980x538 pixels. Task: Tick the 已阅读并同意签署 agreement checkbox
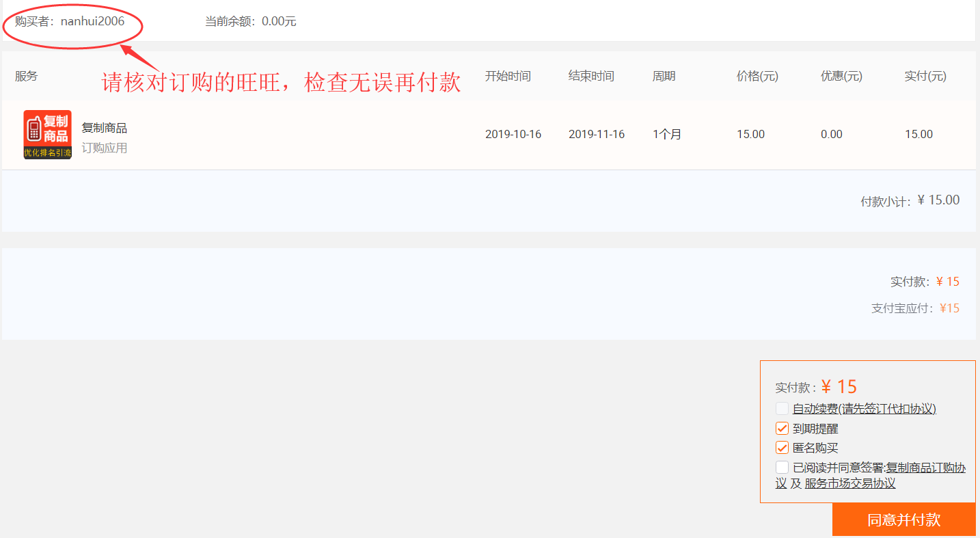782,468
